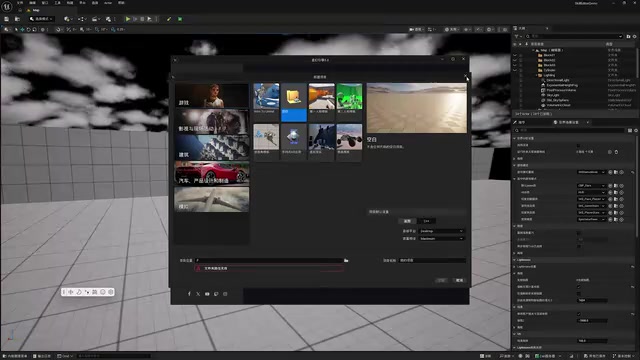The width and height of the screenshot is (640, 360).
Task: Select the Blueprint project option
Action: pyautogui.click(x=407, y=221)
